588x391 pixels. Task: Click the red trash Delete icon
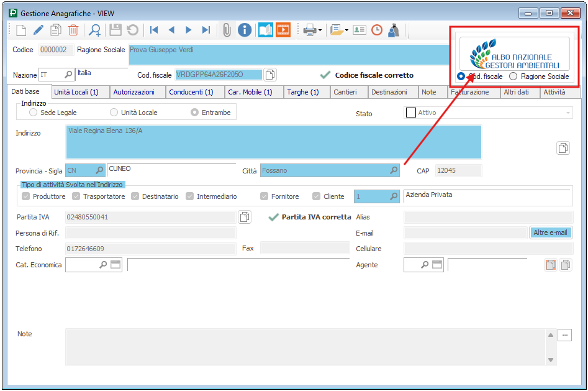point(73,30)
